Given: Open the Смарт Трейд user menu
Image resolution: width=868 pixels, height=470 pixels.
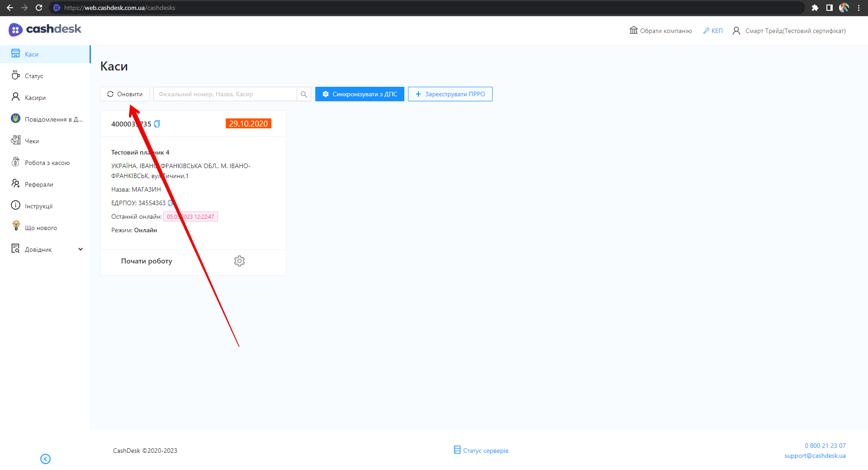Looking at the screenshot, I should (x=789, y=31).
